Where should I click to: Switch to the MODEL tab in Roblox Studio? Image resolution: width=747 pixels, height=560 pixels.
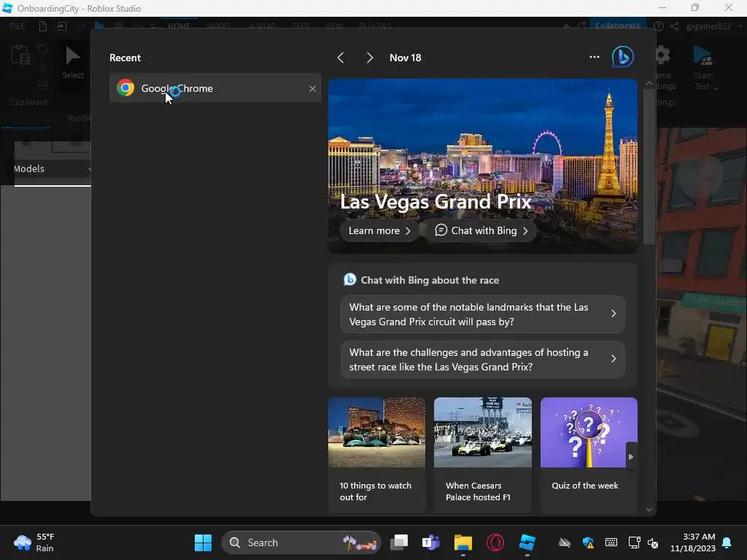219,26
